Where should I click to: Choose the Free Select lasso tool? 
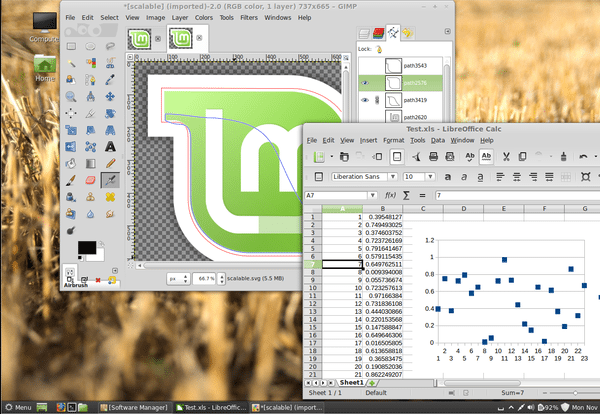click(x=110, y=47)
